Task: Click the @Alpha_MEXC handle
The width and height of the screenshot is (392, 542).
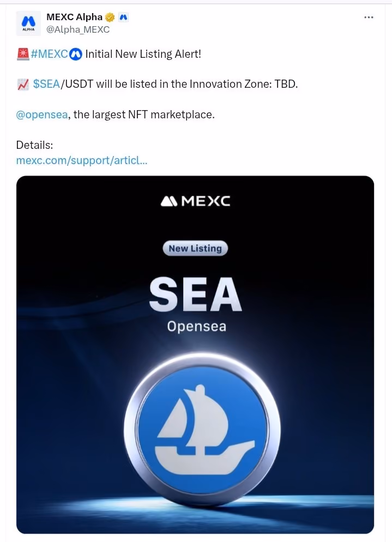Action: 78,30
